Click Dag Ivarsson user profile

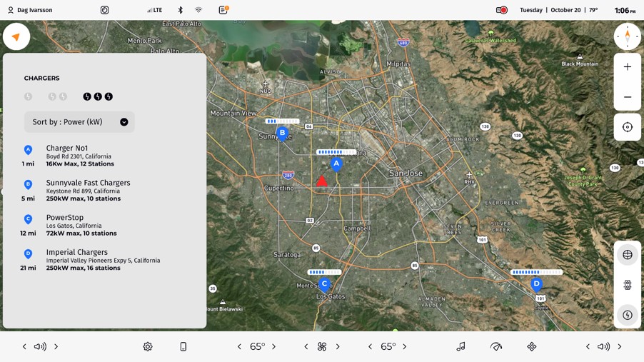click(x=30, y=10)
